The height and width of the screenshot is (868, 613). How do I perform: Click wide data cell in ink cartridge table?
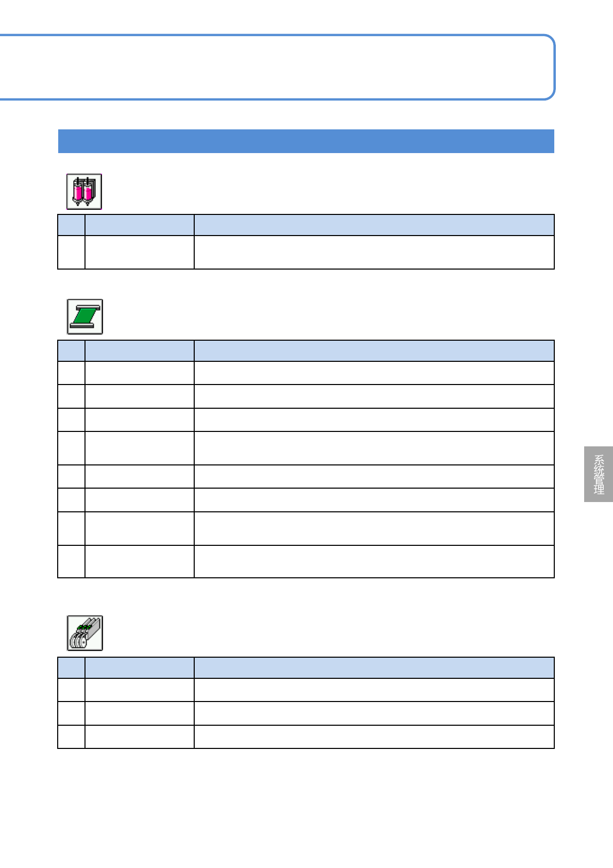coord(374,253)
